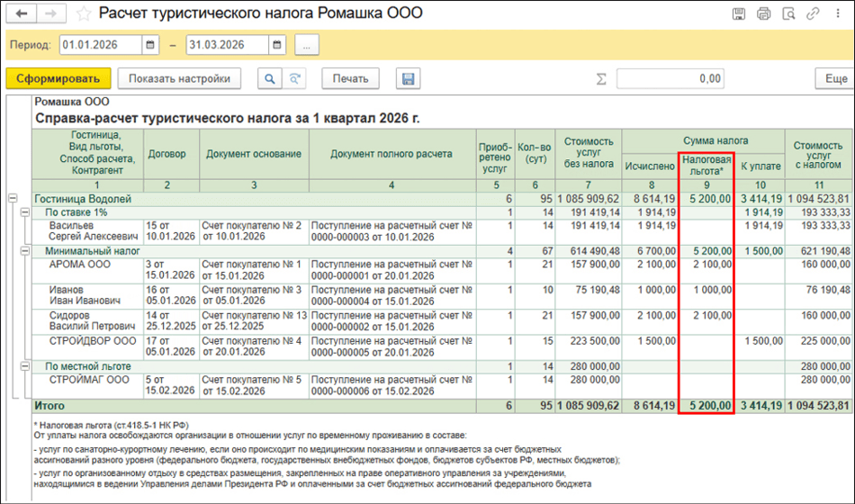Collapse the Минимальный налог group

click(x=24, y=252)
